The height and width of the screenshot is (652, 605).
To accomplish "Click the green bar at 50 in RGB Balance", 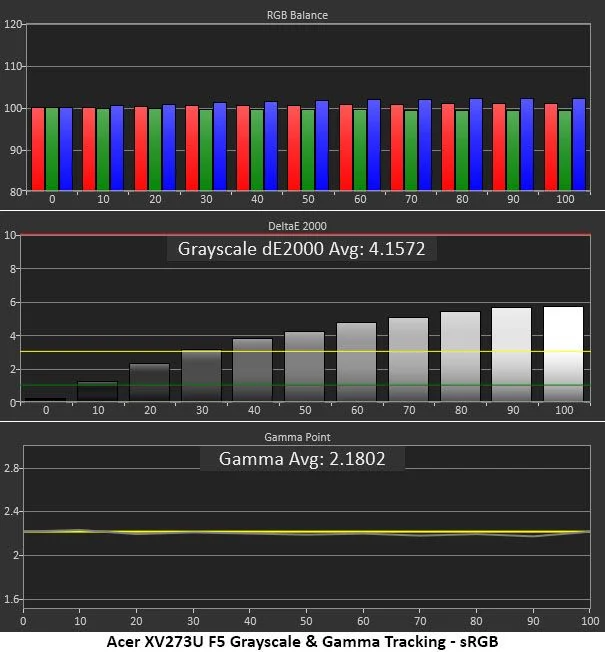I will coord(308,150).
